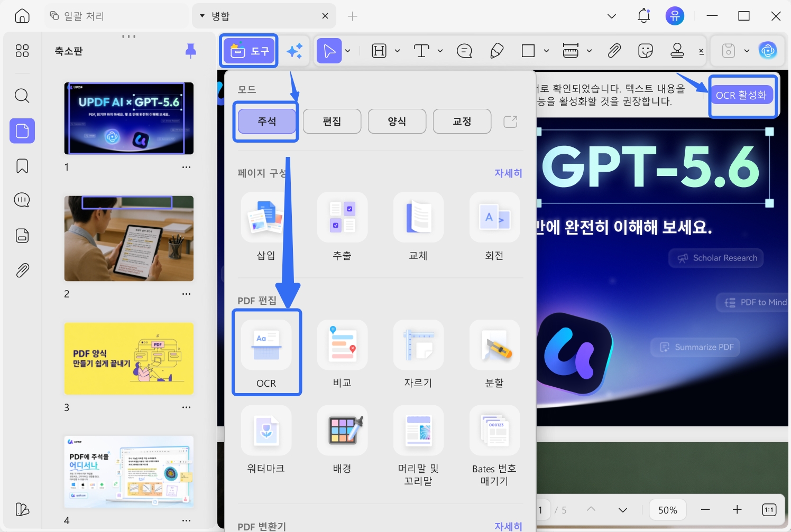Open the comments panel icon
Image resolution: width=791 pixels, height=532 pixels.
click(x=22, y=200)
